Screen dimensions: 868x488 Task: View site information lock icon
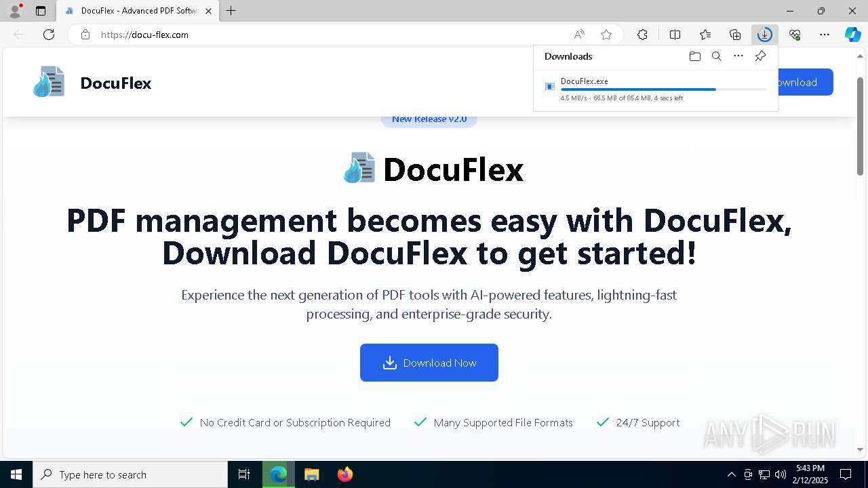click(x=85, y=35)
